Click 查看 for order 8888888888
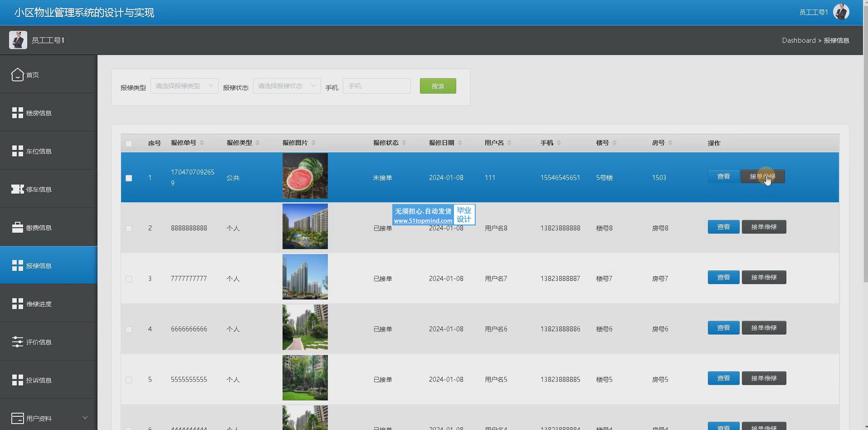This screenshot has height=430, width=868. coord(723,227)
